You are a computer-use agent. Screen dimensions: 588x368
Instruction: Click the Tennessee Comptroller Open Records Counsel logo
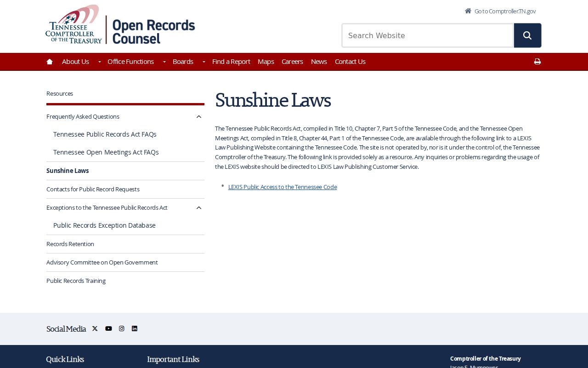(120, 24)
